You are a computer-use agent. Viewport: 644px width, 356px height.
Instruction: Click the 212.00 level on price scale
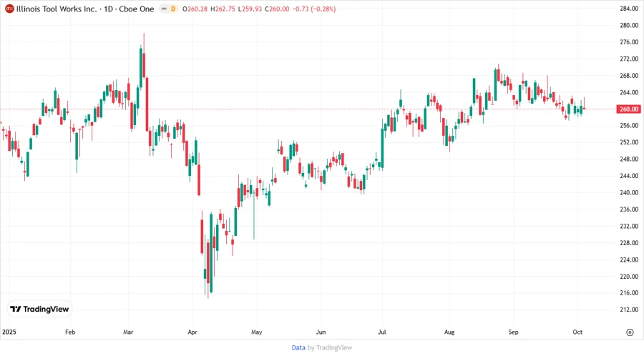coord(630,310)
